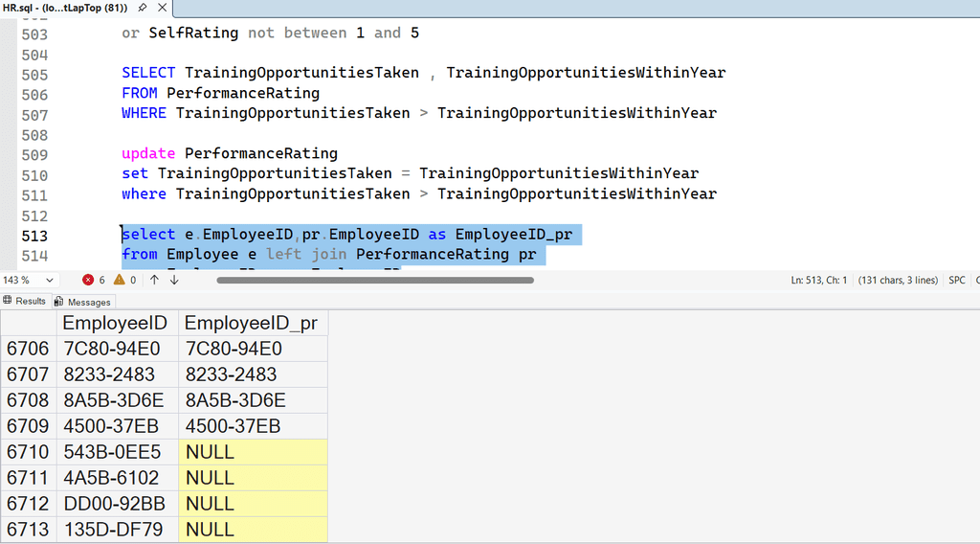The width and height of the screenshot is (980, 544).
Task: Click the (131 chars, 3 lines) status text
Action: tap(898, 280)
